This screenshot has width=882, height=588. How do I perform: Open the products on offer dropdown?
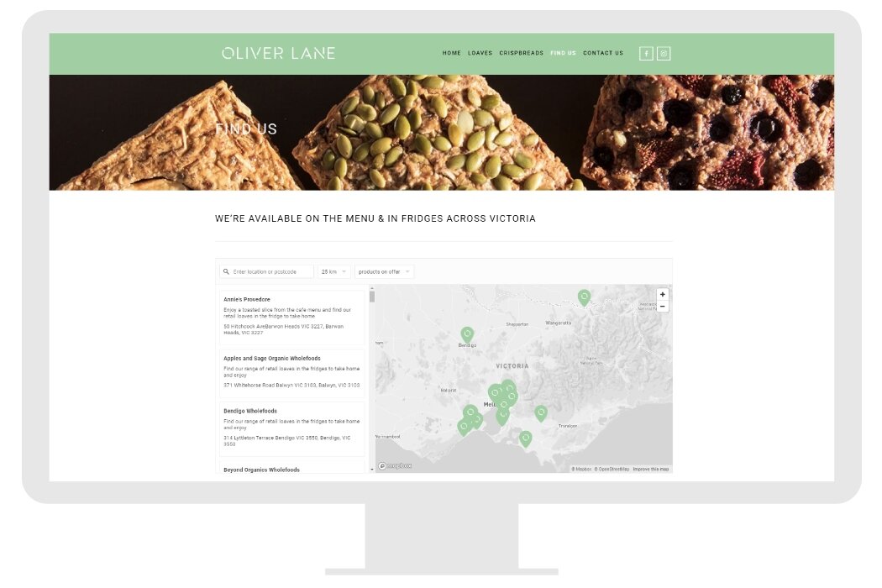[x=384, y=272]
